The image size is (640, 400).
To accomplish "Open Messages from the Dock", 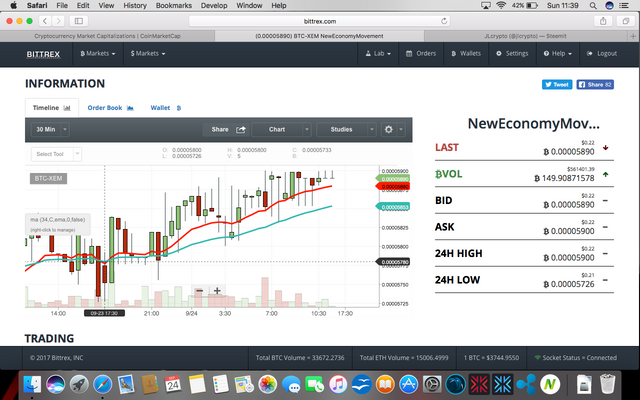I will tap(291, 384).
